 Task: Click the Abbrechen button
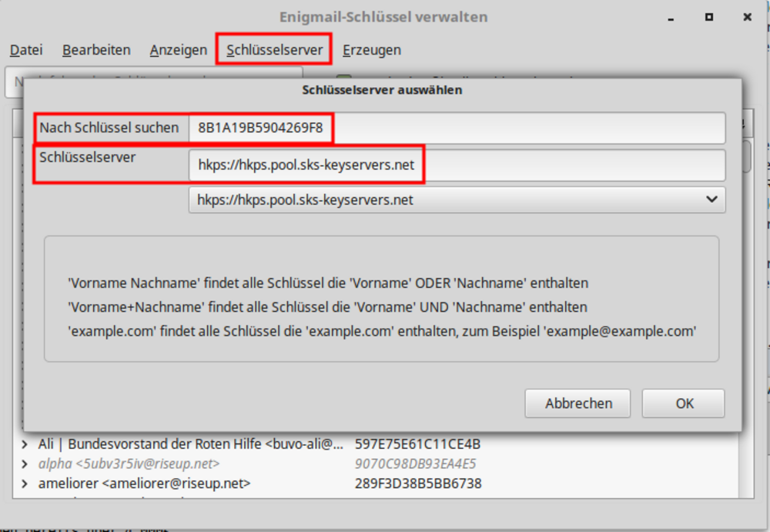click(x=577, y=403)
